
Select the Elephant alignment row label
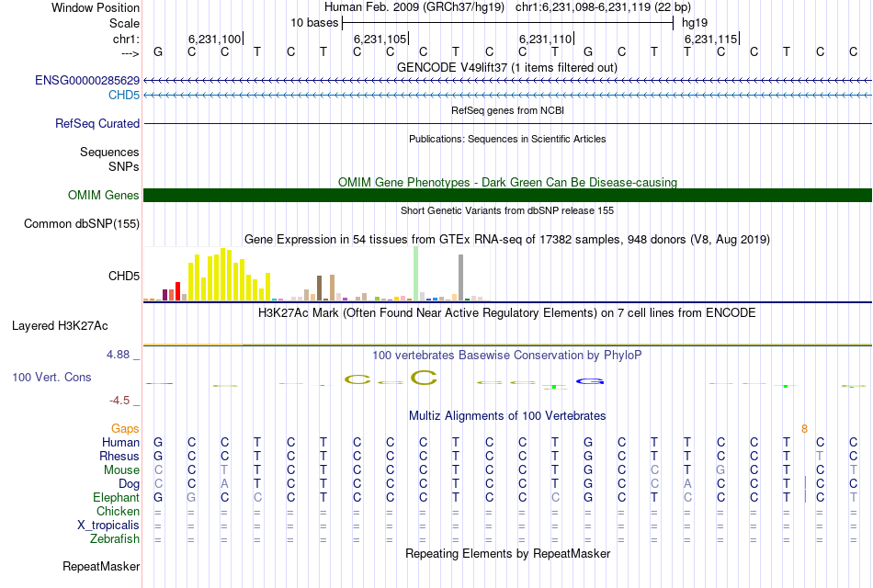pos(116,498)
